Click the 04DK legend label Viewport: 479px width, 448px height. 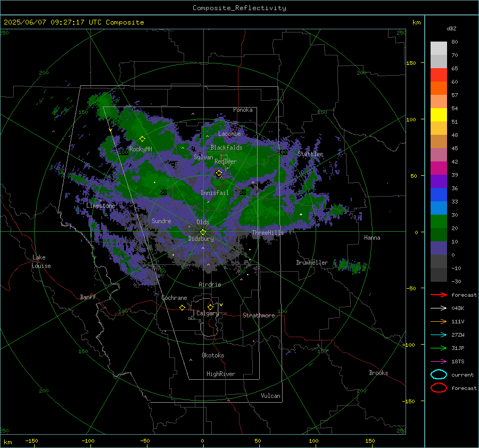pos(458,308)
